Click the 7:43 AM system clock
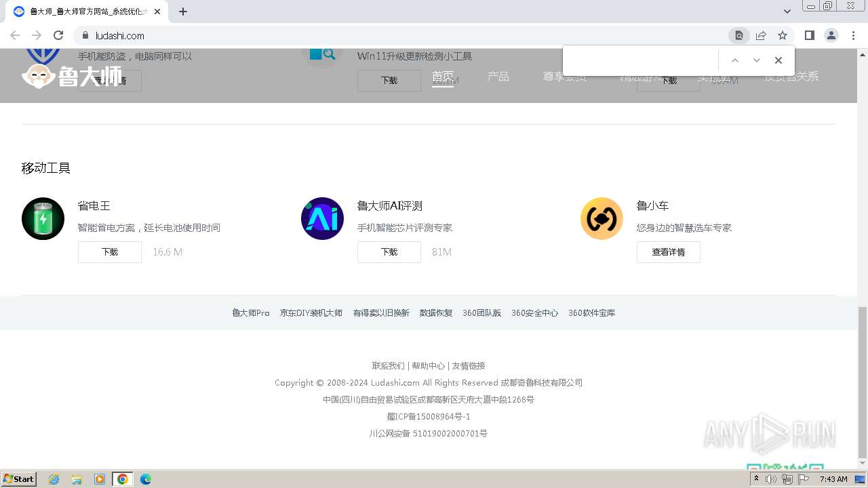Viewport: 868px width, 488px height. (833, 479)
